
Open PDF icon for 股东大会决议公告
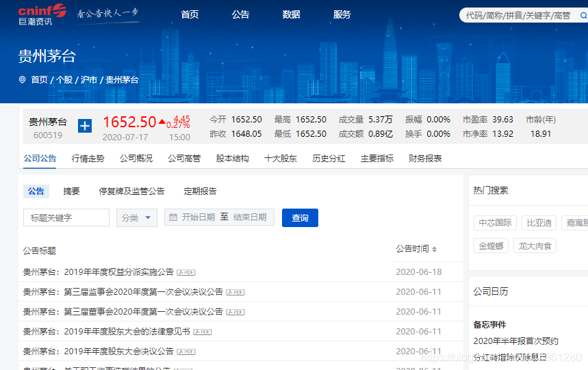coord(186,352)
